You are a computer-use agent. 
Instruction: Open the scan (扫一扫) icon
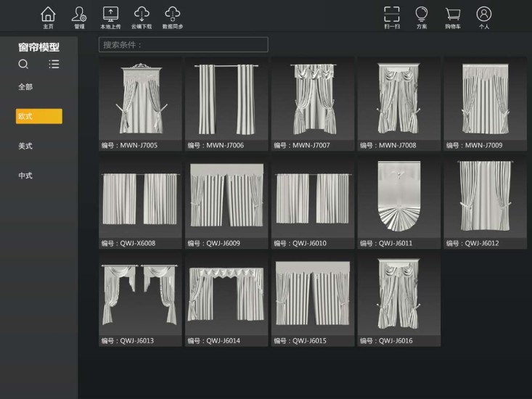click(391, 15)
